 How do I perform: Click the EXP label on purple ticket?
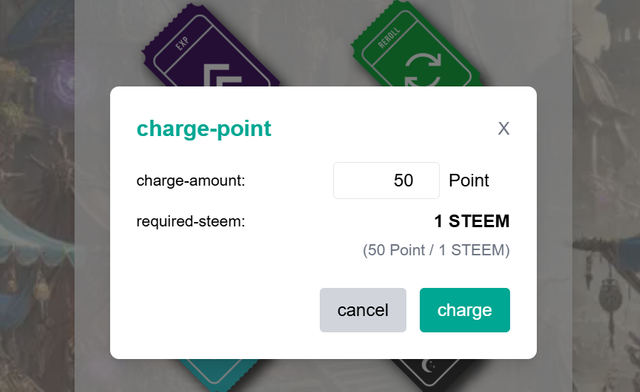pyautogui.click(x=182, y=43)
